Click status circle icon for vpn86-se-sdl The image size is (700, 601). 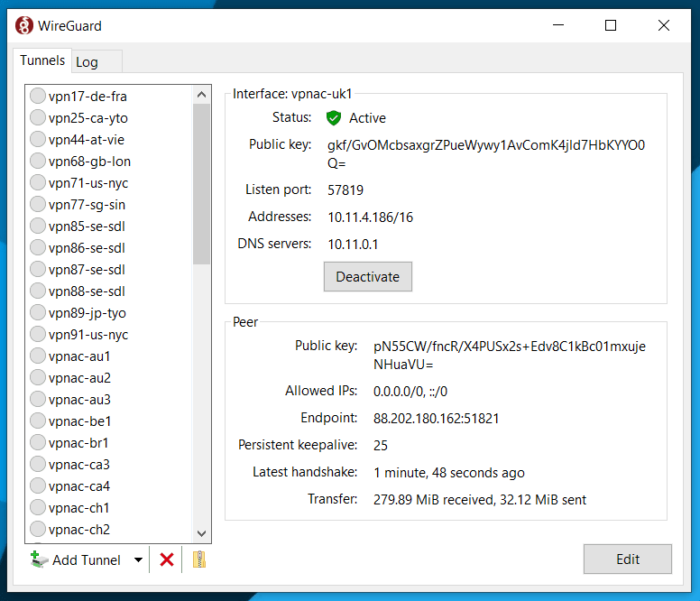[38, 247]
